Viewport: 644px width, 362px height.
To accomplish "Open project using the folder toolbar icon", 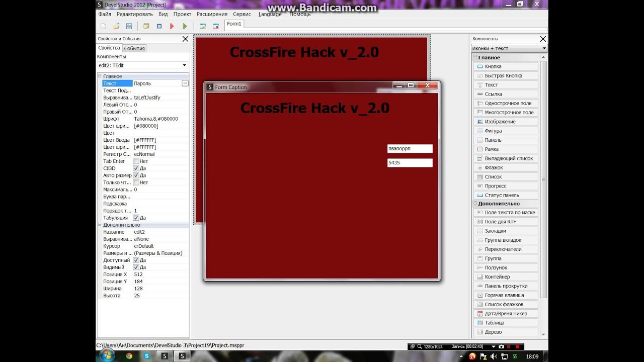I will [x=116, y=26].
